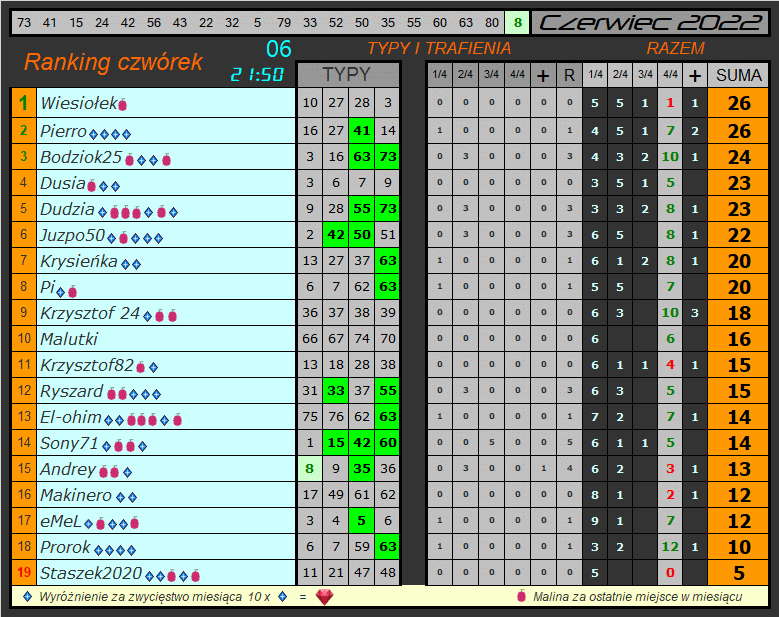Select player name Sony71
Viewport: 779px width, 617px height.
pos(70,443)
